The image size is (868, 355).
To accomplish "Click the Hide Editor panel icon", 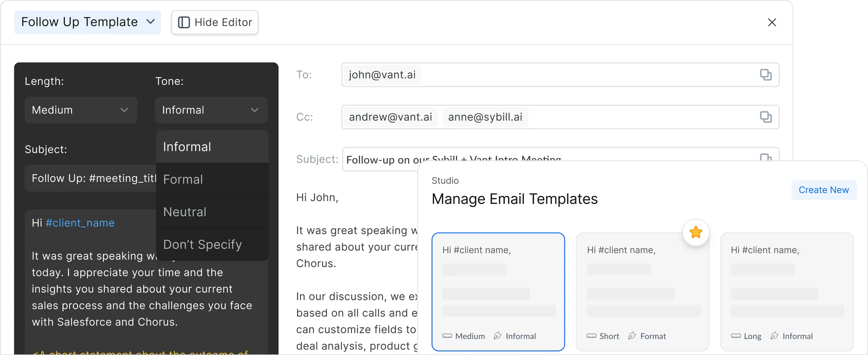I will tap(184, 23).
